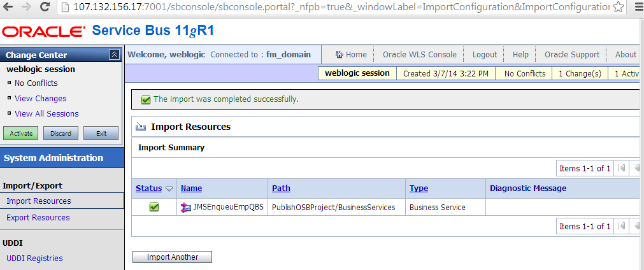Viewport: 644px width, 270px height.
Task: Open the View Changes link
Action: click(40, 99)
